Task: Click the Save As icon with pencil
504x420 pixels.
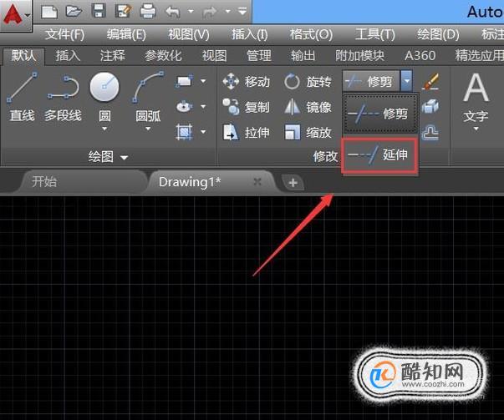Action: 123,12
